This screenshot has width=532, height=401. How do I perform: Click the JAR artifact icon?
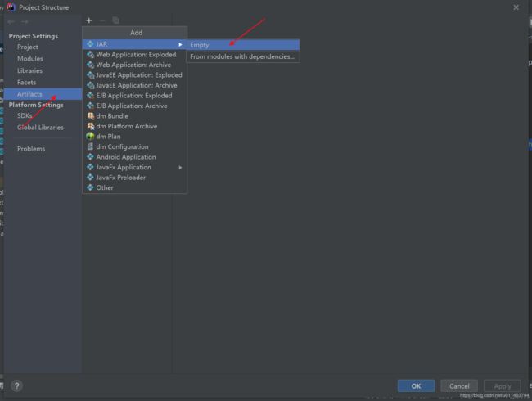click(x=90, y=44)
